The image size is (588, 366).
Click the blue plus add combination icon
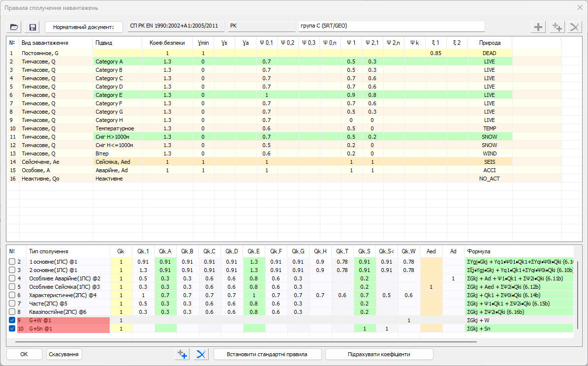tap(182, 354)
